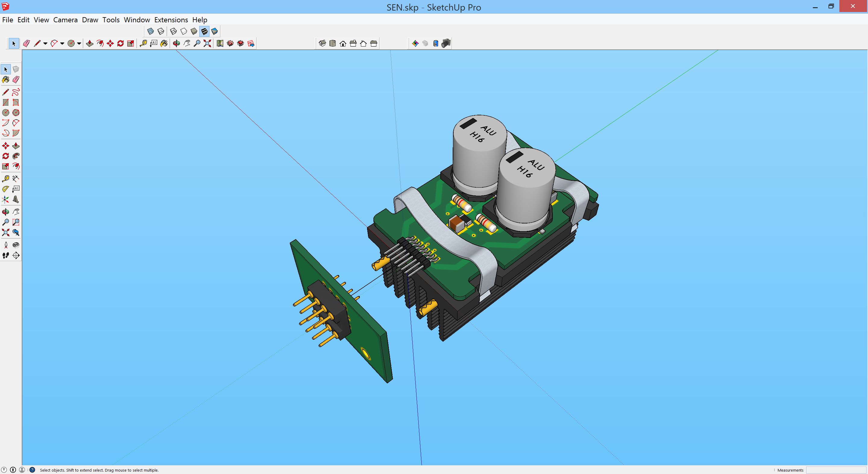868x474 pixels.
Task: Open the 3D Warehouse icon
Action: [231, 43]
